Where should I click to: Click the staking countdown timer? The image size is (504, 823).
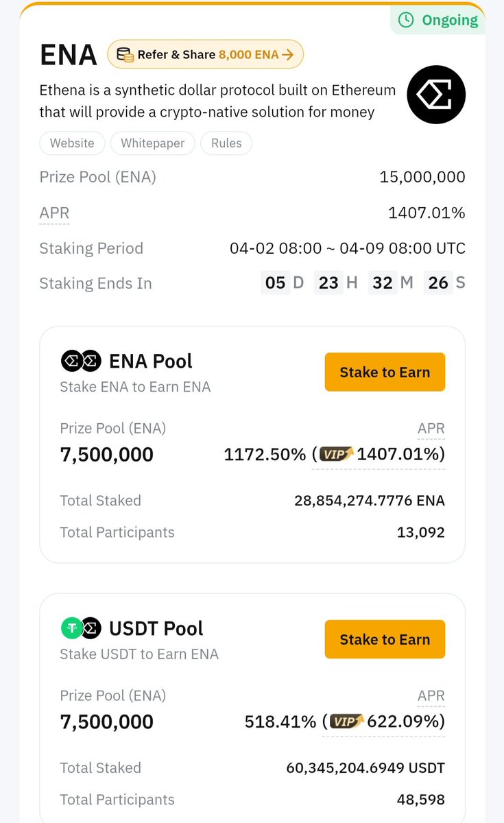(363, 283)
